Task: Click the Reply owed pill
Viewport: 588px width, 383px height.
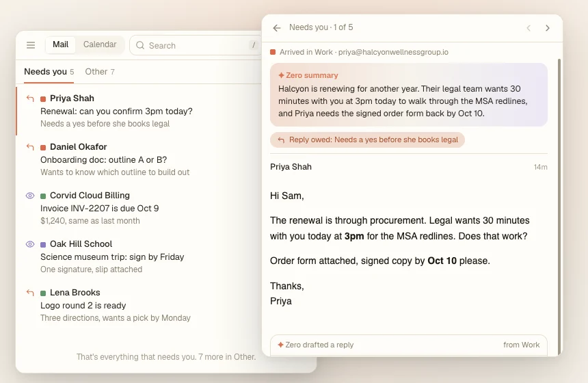Action: (x=367, y=140)
